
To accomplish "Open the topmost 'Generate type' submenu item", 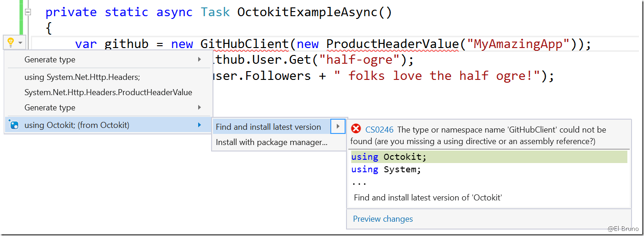I will point(50,60).
